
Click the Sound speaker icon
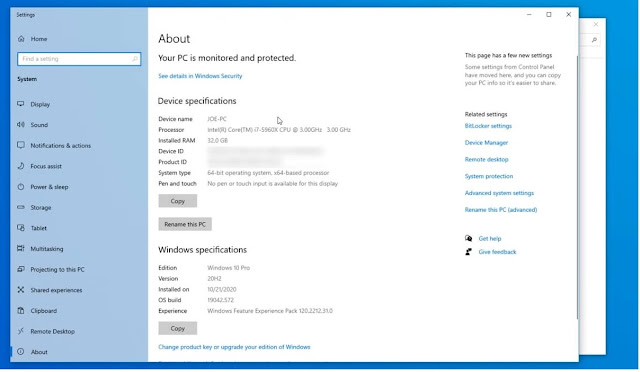(21, 125)
